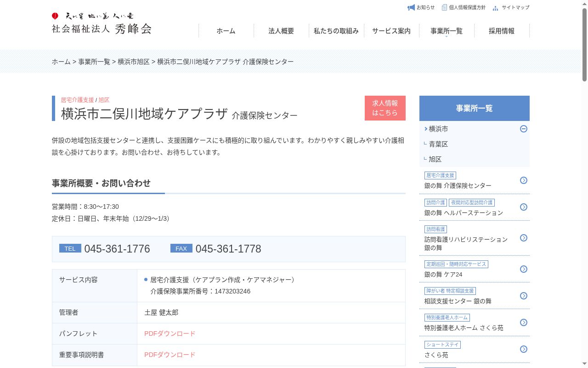Click the red leaf logo of 秀峰会
Image resolution: width=588 pixels, height=368 pixels.
55,16
